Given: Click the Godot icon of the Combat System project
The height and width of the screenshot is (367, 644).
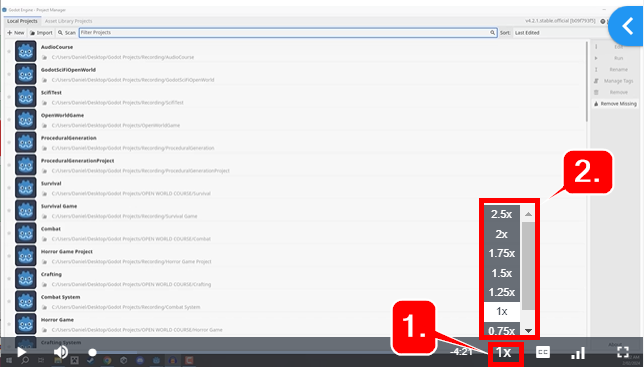Looking at the screenshot, I should tap(25, 301).
